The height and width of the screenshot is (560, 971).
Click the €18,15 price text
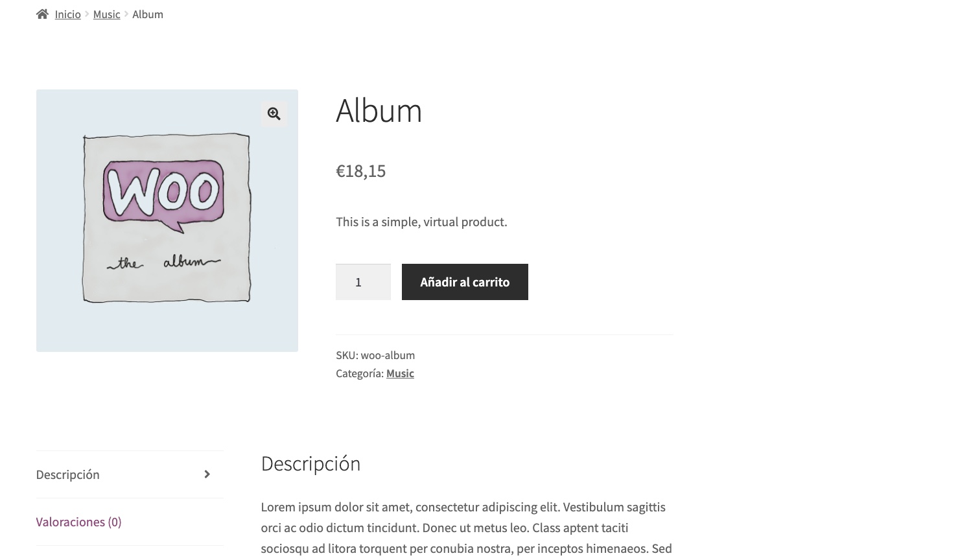[360, 171]
